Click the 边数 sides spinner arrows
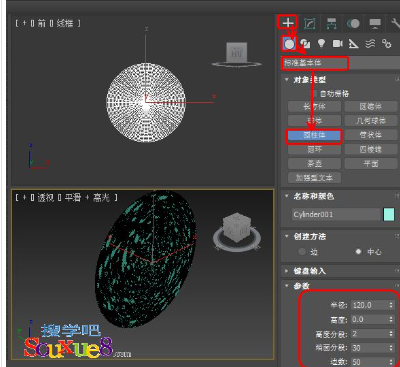400x367 pixels. [391, 362]
